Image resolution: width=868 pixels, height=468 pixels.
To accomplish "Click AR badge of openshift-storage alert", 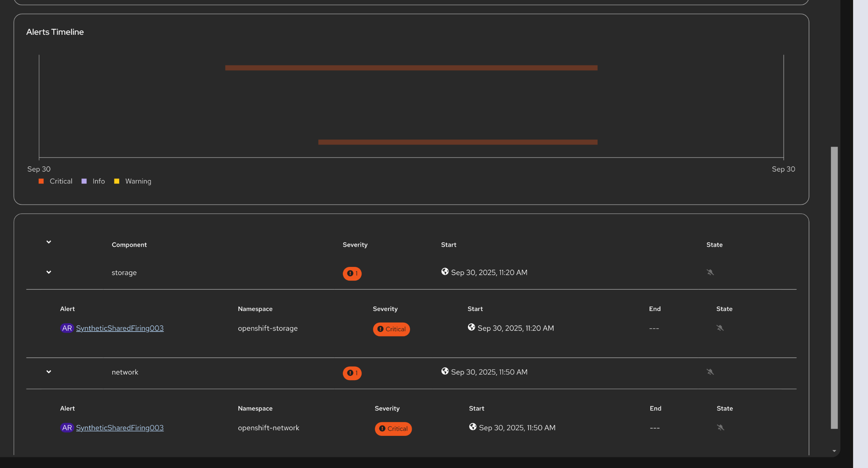I will click(x=67, y=328).
